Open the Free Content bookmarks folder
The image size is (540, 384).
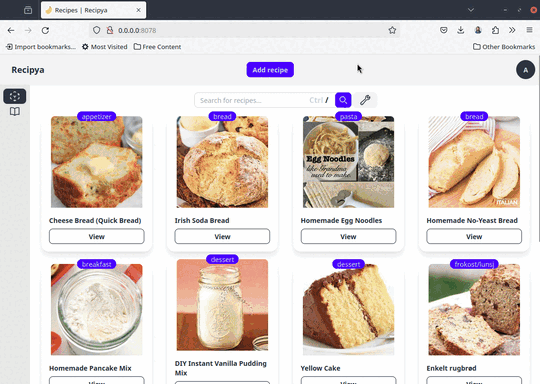[x=157, y=47]
